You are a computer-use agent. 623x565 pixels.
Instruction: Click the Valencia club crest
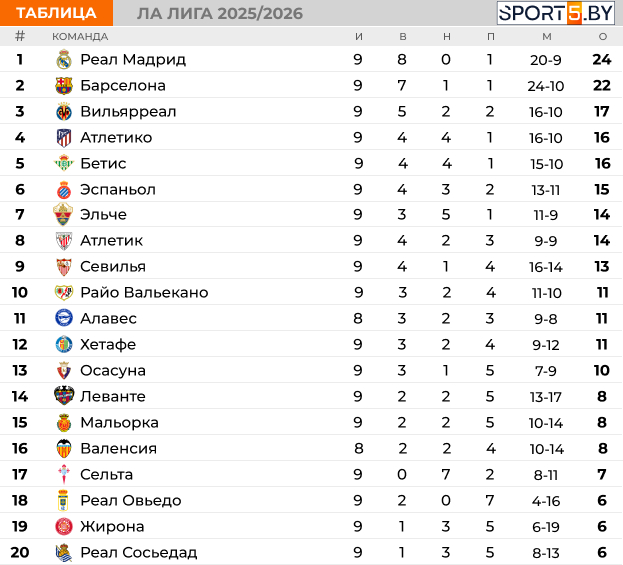[x=64, y=448]
